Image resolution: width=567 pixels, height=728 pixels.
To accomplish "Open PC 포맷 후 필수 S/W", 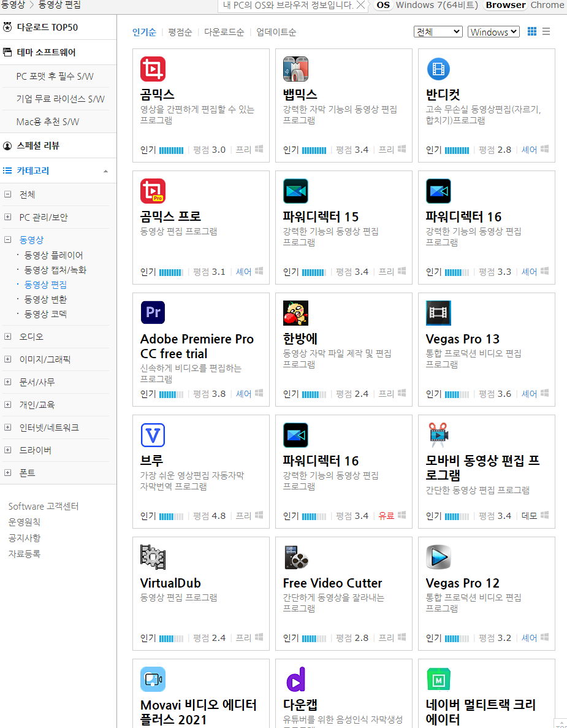I will click(x=55, y=76).
